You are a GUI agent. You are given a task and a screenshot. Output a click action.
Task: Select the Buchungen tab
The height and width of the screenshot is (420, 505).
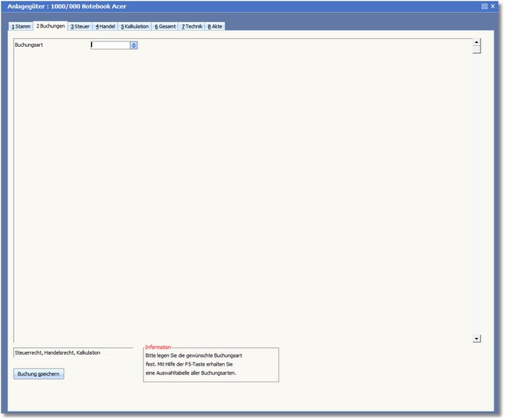coord(51,26)
